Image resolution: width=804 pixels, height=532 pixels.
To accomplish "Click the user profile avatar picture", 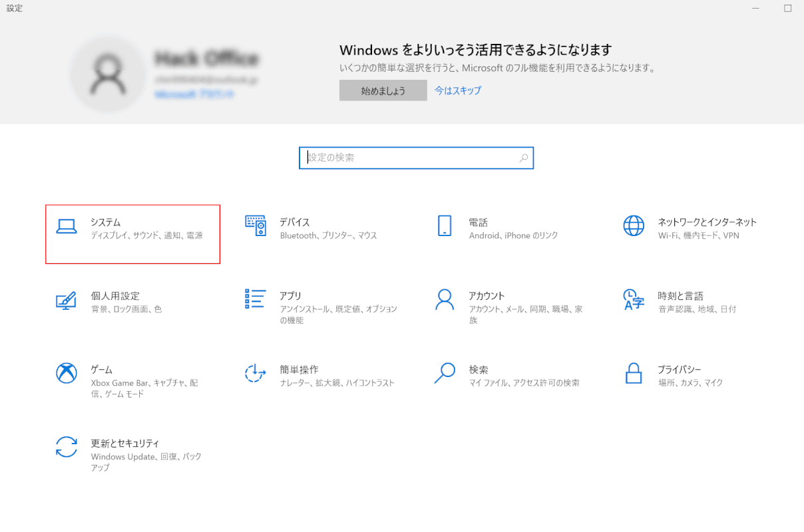I will point(108,74).
